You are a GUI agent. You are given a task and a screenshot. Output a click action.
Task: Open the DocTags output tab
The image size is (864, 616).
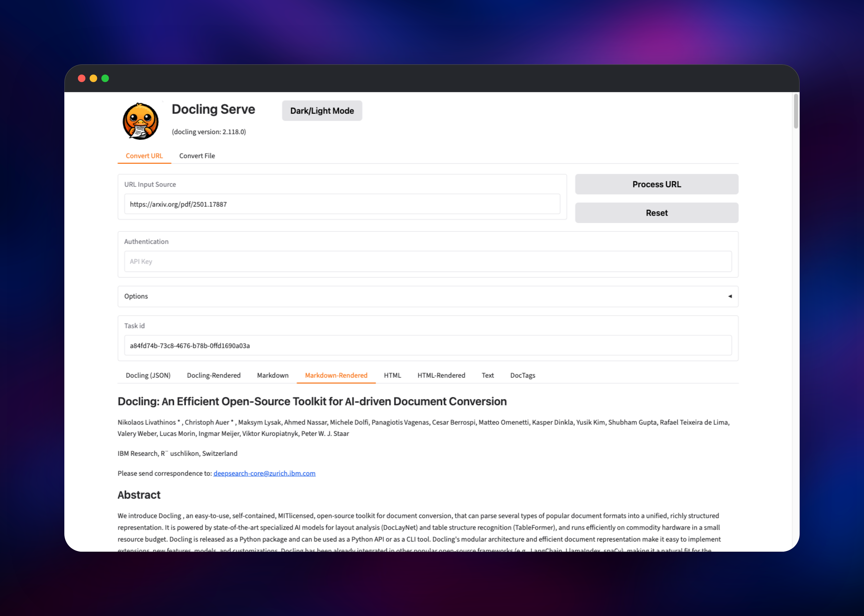[x=522, y=375]
